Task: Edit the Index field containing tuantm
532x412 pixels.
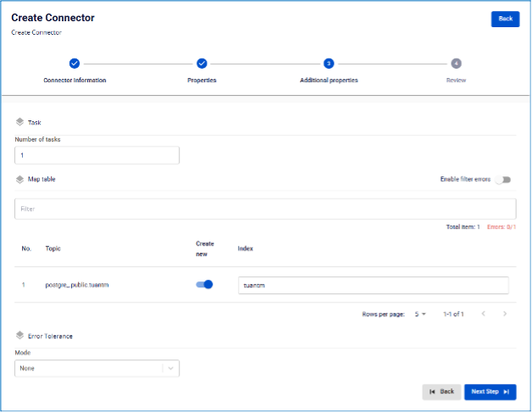Action: point(374,286)
